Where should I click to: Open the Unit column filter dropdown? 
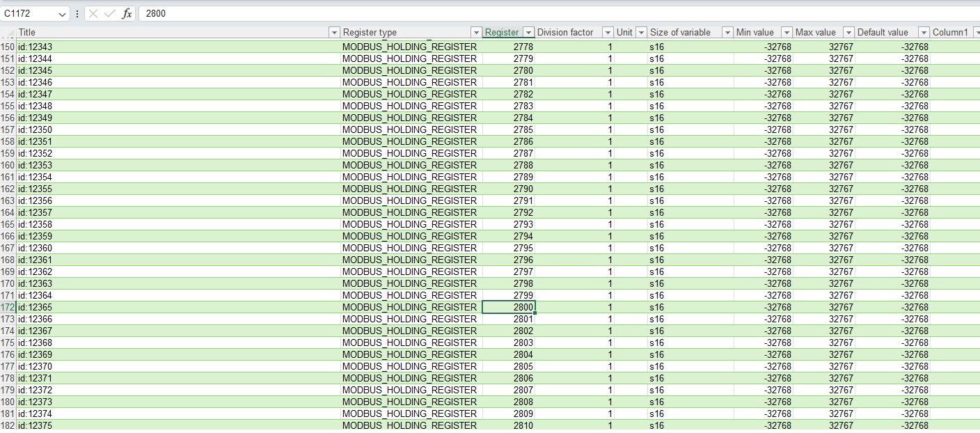click(x=641, y=33)
